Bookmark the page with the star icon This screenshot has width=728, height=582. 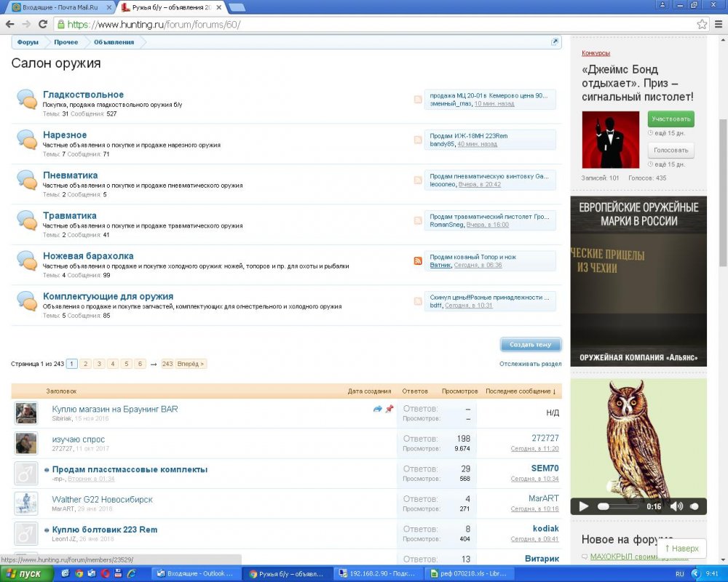point(701,24)
